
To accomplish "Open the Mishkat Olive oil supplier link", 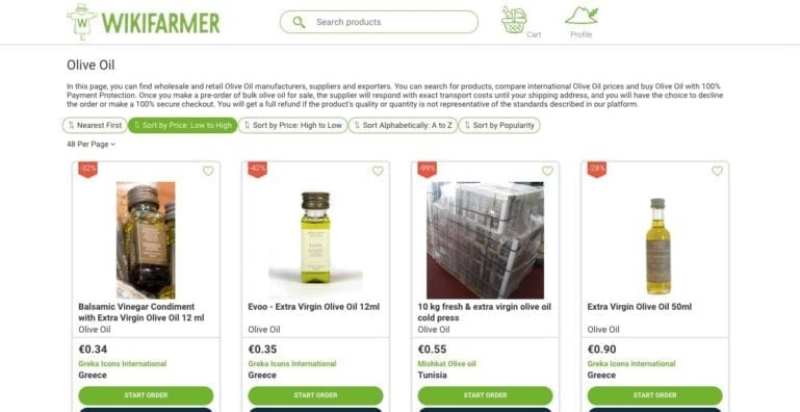I will (447, 364).
